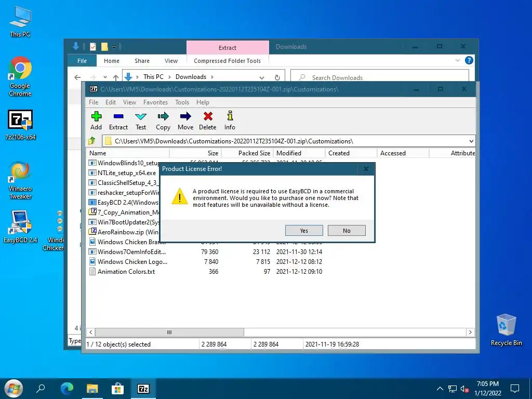Open the Favorites menu in 7-Zip
The height and width of the screenshot is (399, 532).
155,102
